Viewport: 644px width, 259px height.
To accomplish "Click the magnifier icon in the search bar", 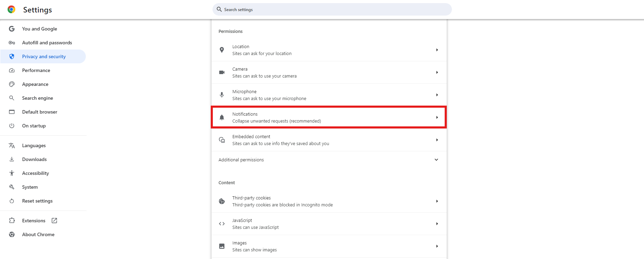I will [219, 9].
